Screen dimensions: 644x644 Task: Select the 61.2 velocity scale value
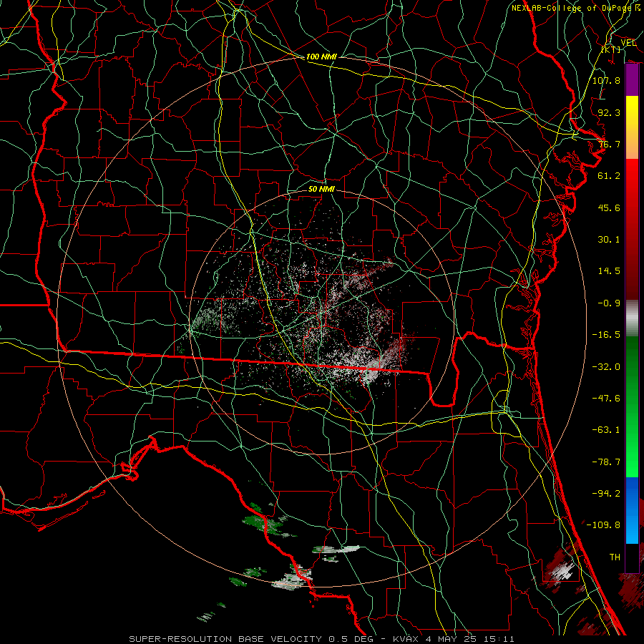609,176
